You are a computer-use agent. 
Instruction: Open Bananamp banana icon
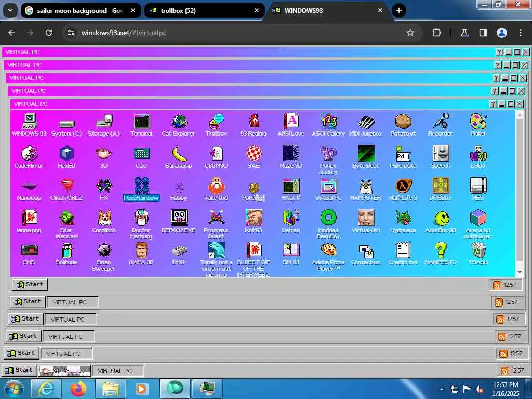[x=179, y=157]
